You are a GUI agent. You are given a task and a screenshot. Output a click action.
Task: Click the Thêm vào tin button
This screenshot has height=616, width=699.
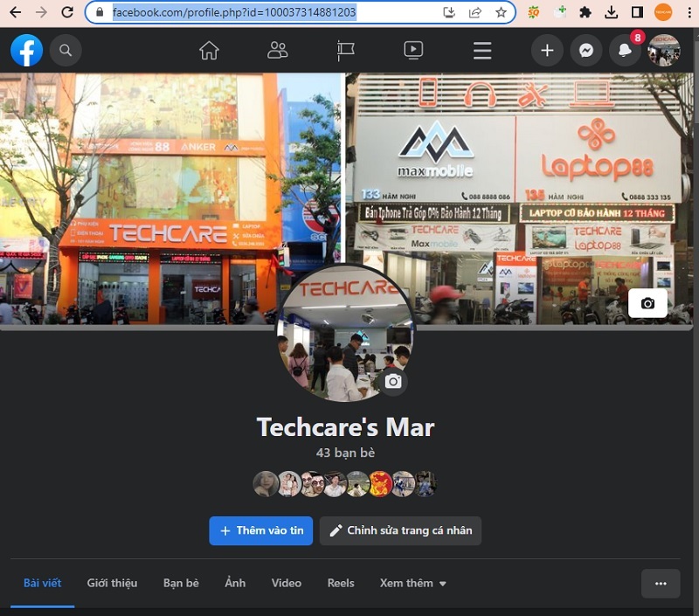pyautogui.click(x=260, y=530)
